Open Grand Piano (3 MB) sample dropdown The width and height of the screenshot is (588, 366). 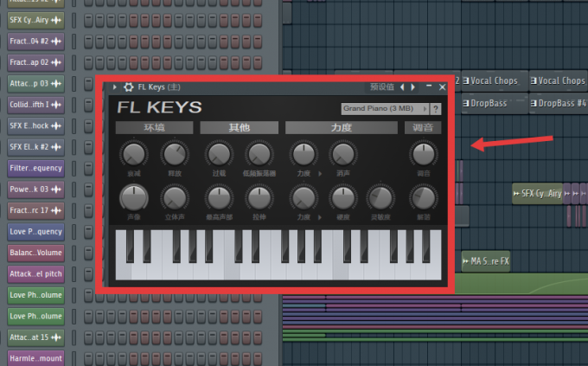(x=385, y=108)
